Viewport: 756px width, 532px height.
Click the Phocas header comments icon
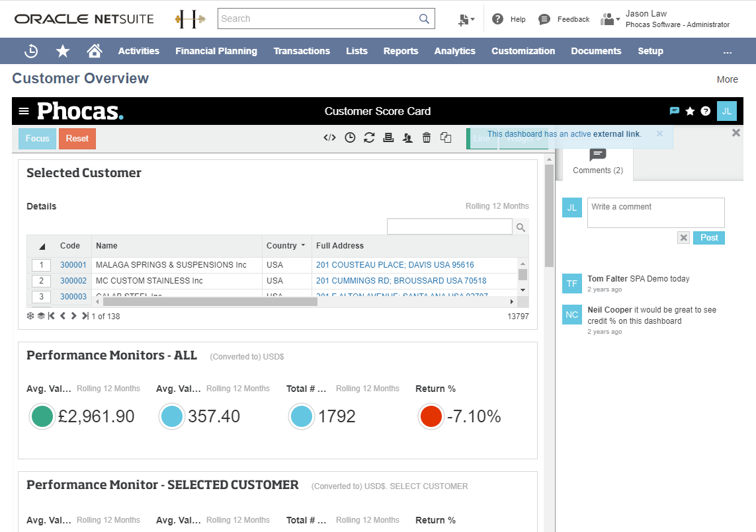tap(675, 111)
